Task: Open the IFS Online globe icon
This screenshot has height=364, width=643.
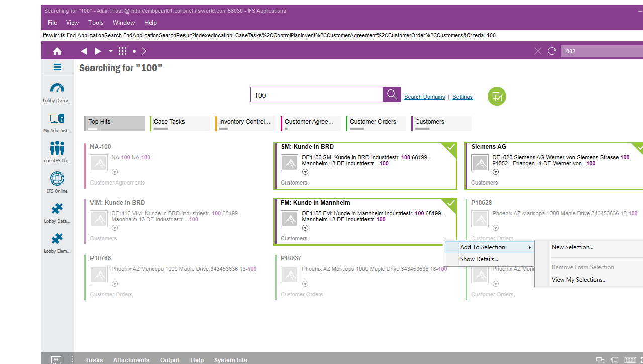Action: pos(57,179)
